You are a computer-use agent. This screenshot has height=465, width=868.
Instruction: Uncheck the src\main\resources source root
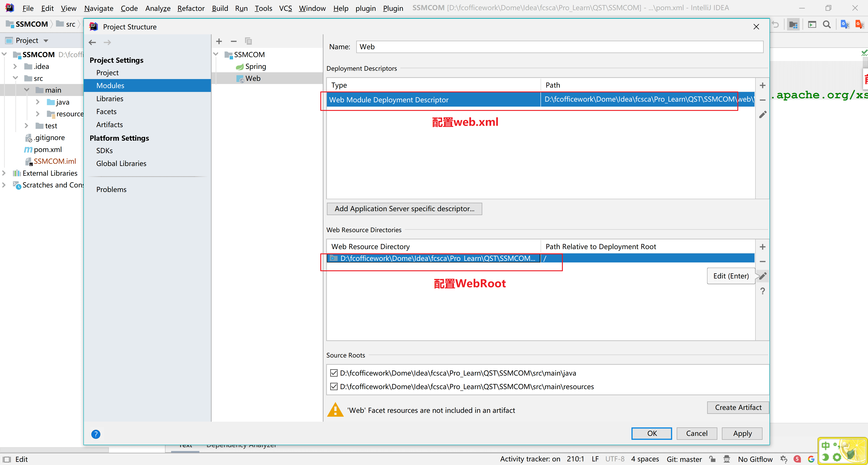click(334, 387)
